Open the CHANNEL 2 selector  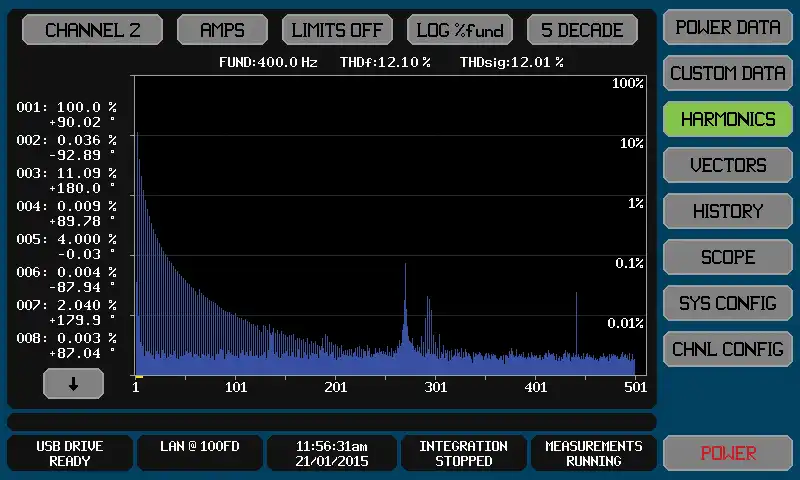(x=93, y=30)
